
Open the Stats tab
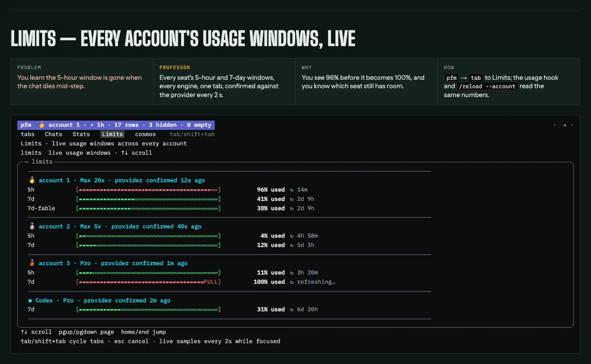[81, 134]
